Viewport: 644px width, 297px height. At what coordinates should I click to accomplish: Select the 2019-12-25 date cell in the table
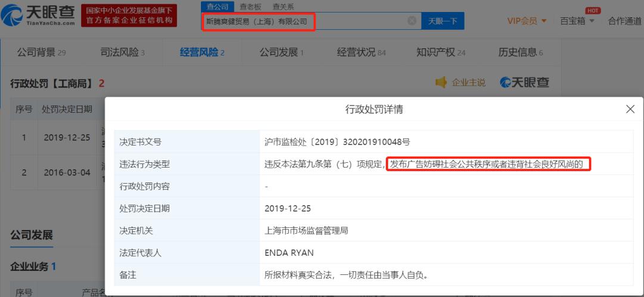[x=67, y=138]
